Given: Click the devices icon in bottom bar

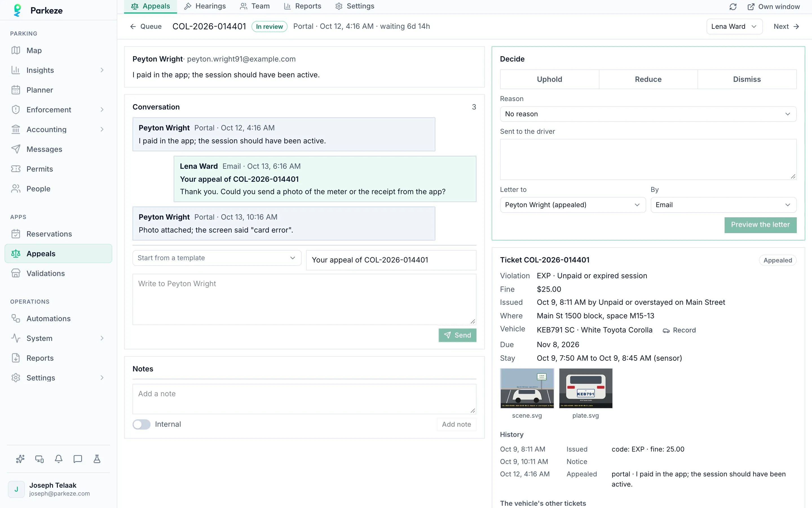Looking at the screenshot, I should tap(39, 459).
